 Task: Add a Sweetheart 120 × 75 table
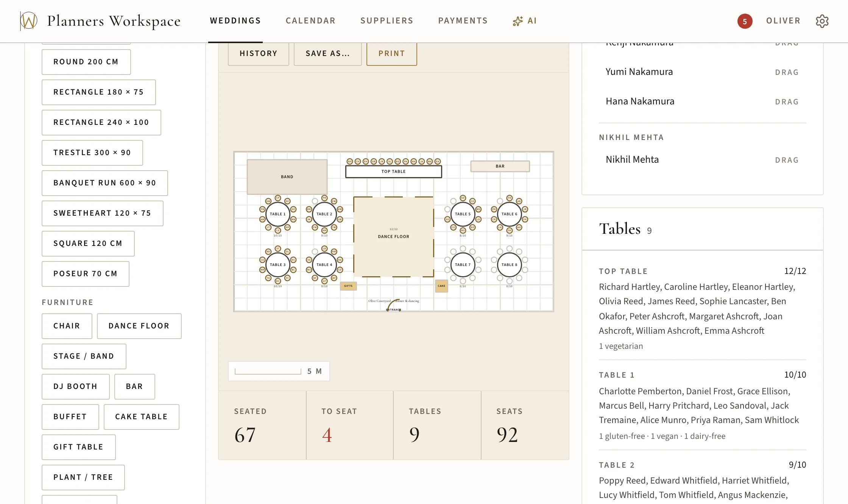[103, 213]
